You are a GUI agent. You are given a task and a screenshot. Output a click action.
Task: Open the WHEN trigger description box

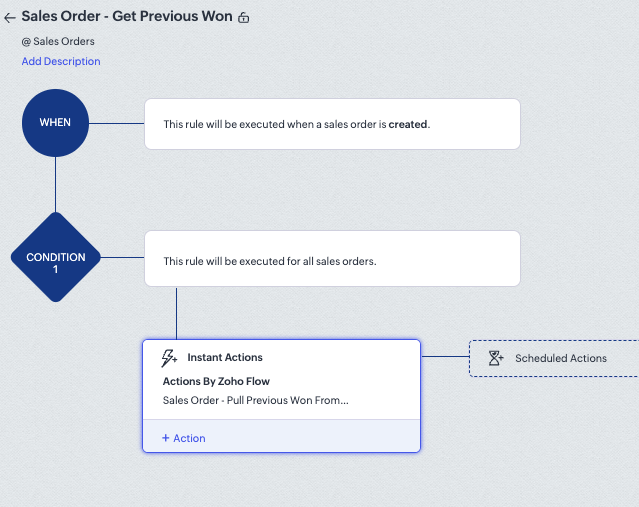click(332, 124)
